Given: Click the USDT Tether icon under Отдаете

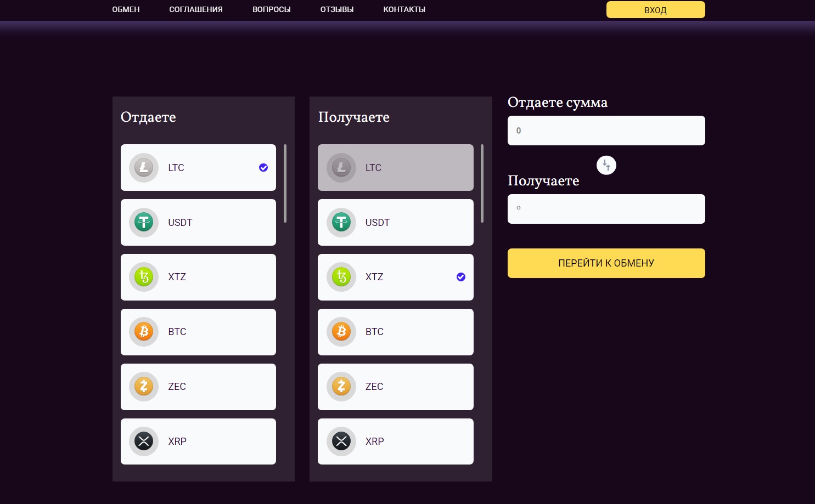Looking at the screenshot, I should click(144, 222).
